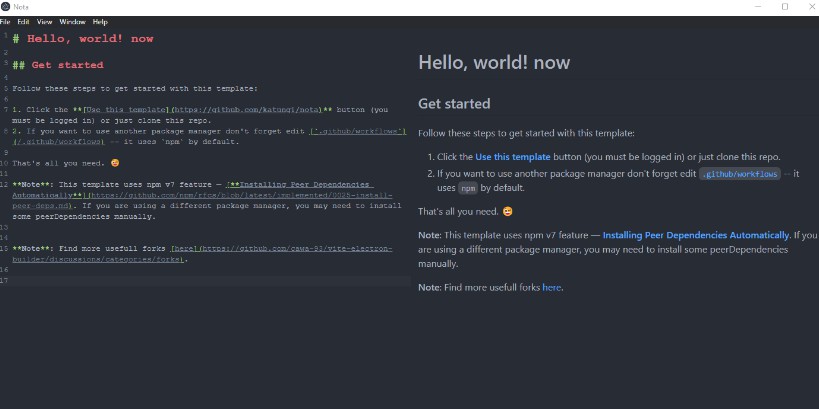Place cursor on 'Follow these steps' editor line
The image size is (819, 409).
click(x=135, y=89)
